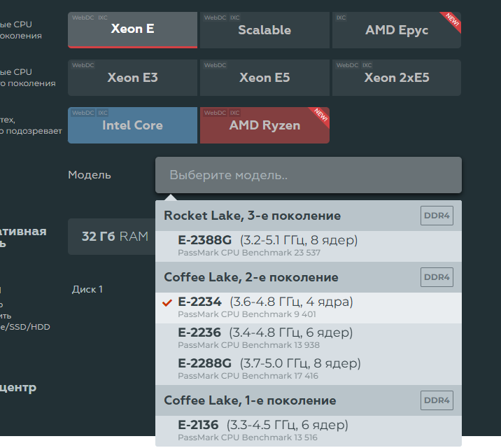The image size is (501, 448).
Task: Click WebDC tag on Xeon E tab
Action: 83,17
